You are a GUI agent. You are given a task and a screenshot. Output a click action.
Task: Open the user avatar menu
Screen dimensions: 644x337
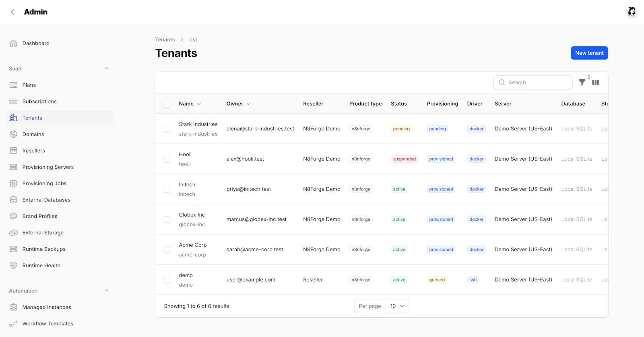[x=632, y=12]
